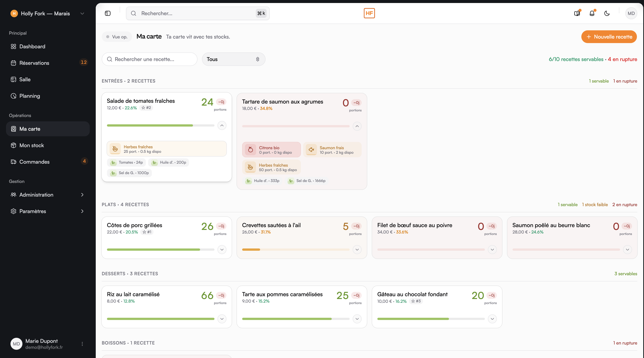Screen dimensions: 644x358
Task: Toggle dark mode moon icon
Action: [x=607, y=13]
